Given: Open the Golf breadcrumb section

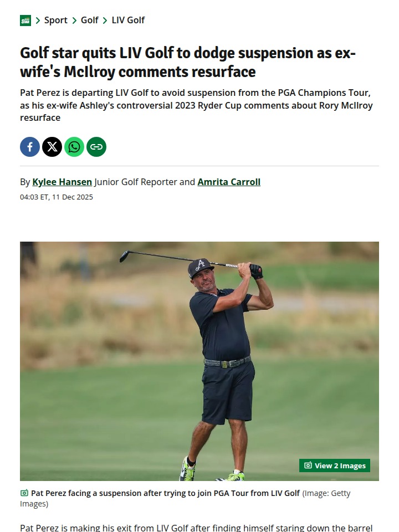Looking at the screenshot, I should 89,21.
